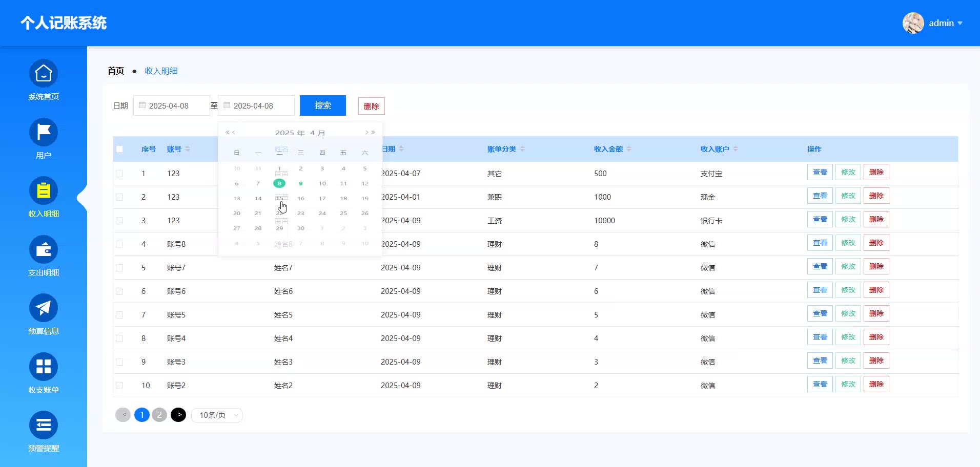Open the 系统首页 home icon
Image resolution: width=980 pixels, height=467 pixels.
pos(44,74)
